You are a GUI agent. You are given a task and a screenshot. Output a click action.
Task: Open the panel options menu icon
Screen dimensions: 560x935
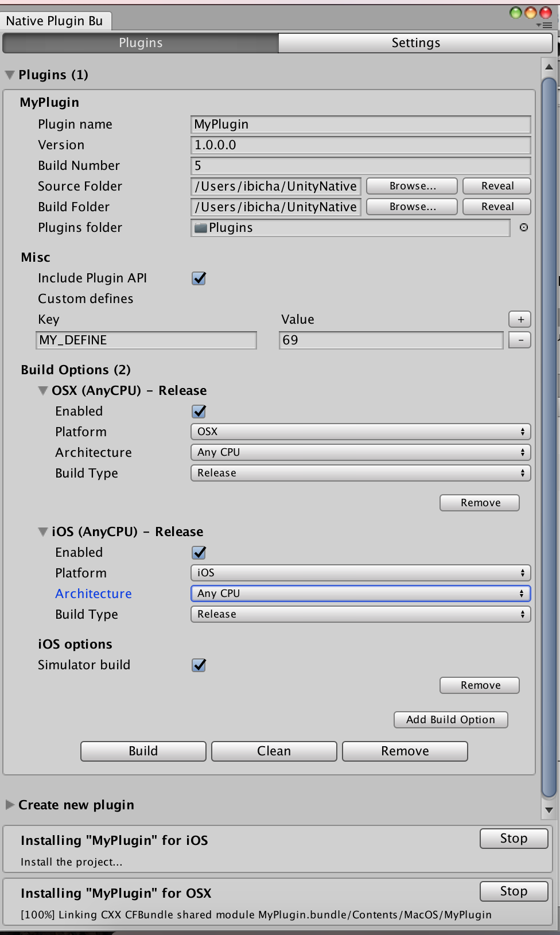click(x=544, y=25)
